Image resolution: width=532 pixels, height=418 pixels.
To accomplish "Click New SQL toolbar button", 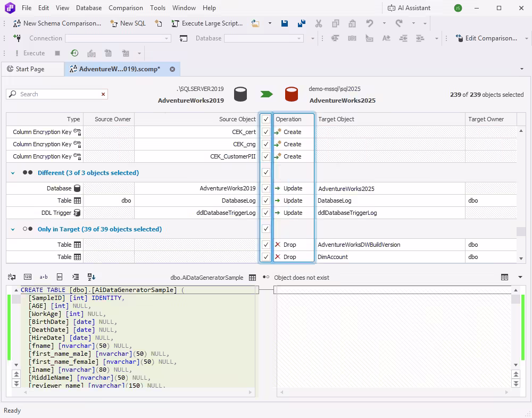I will tap(128, 23).
